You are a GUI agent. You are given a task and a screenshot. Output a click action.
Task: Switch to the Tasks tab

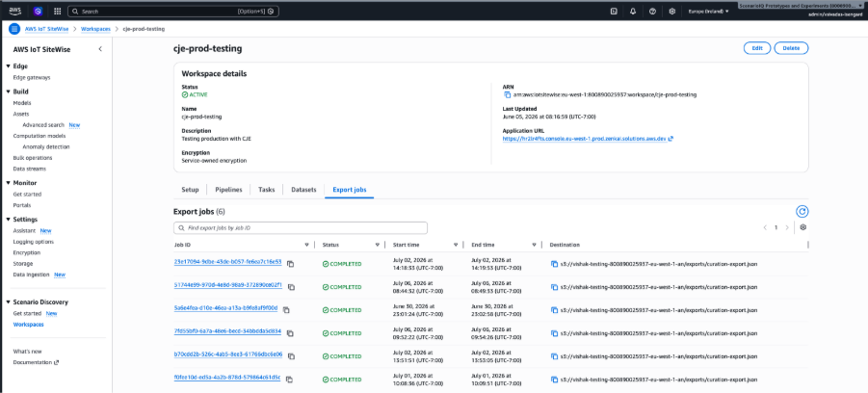click(x=266, y=190)
